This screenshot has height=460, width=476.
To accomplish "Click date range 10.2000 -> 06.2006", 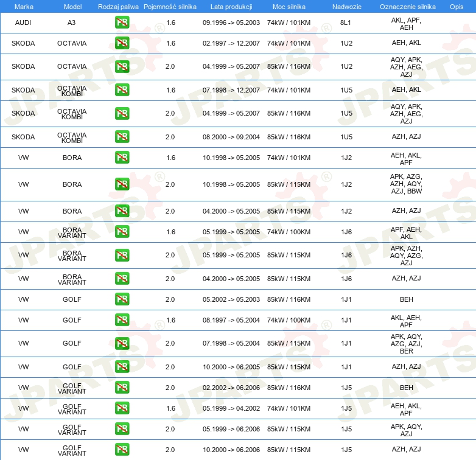I will (231, 450).
